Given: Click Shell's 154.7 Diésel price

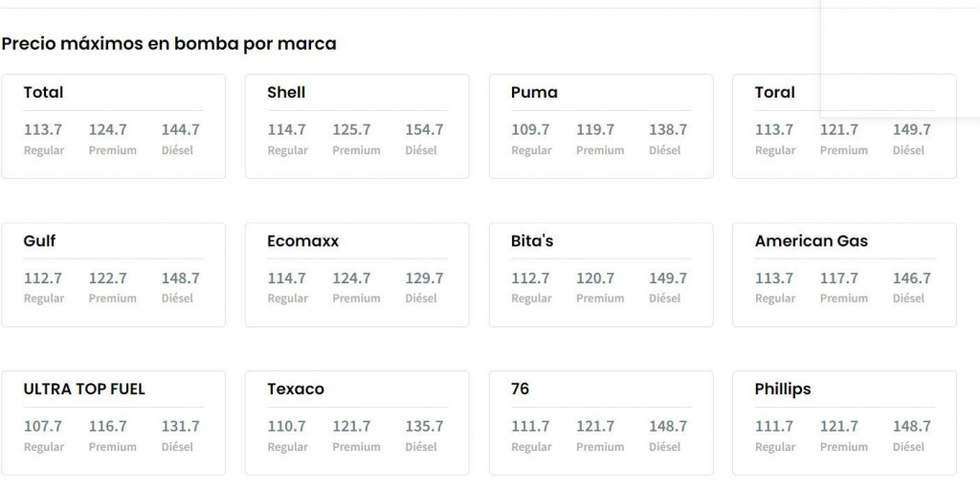Looking at the screenshot, I should [424, 130].
